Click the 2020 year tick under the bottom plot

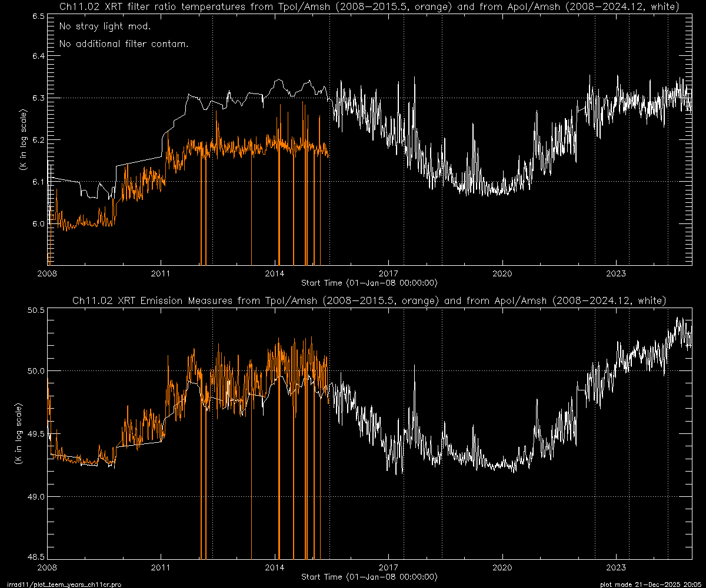(502, 567)
